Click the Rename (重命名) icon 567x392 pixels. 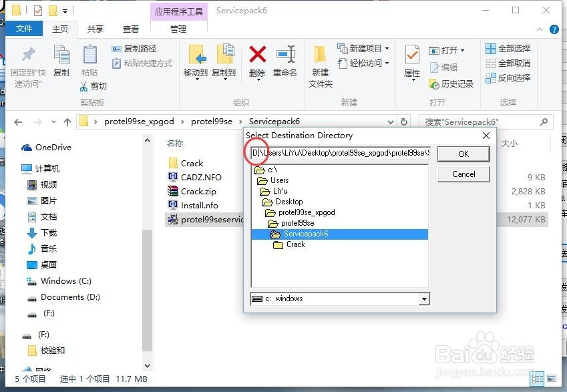coord(285,54)
